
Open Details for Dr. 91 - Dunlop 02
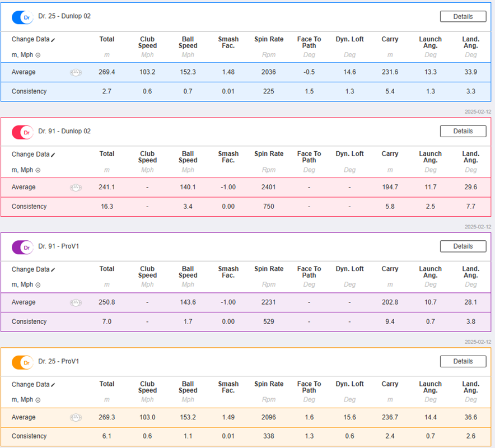[463, 132]
